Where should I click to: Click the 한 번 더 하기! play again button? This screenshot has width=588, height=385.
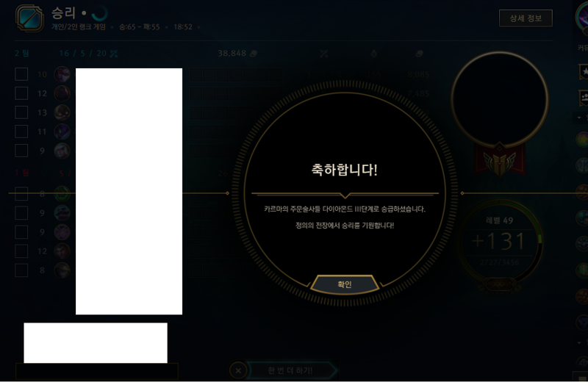pyautogui.click(x=290, y=370)
